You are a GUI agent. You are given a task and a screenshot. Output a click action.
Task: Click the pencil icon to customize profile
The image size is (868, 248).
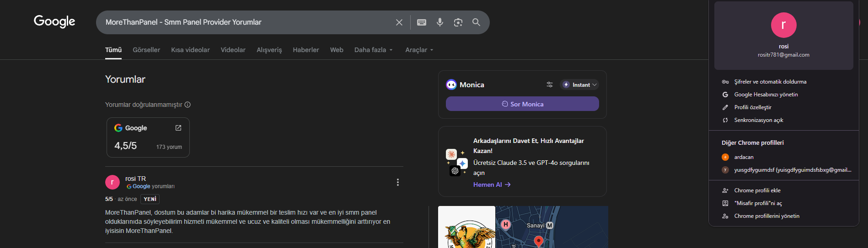point(725,107)
